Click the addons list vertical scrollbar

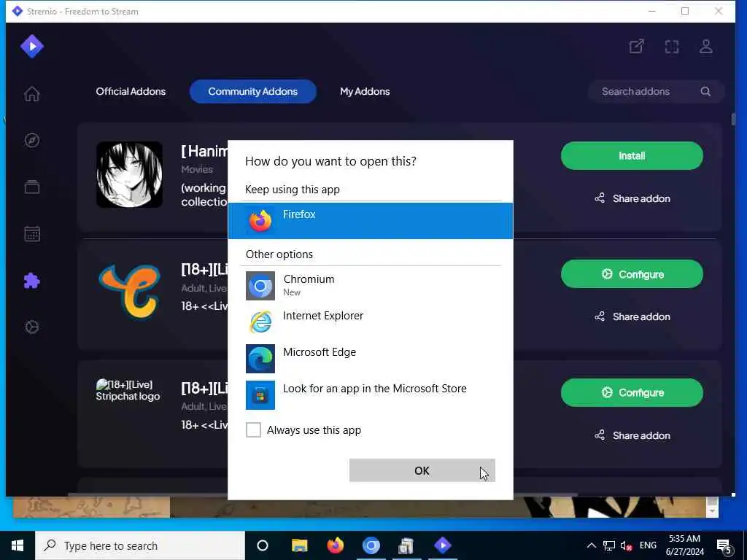733,120
